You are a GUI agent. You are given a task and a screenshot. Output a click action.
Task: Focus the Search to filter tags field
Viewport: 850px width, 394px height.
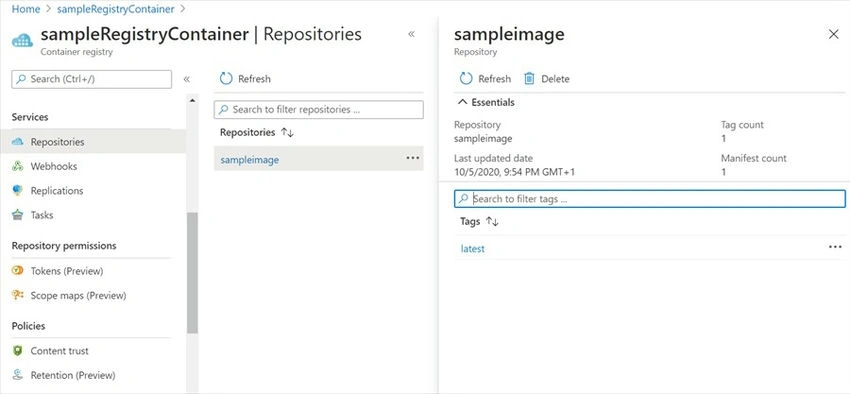649,199
